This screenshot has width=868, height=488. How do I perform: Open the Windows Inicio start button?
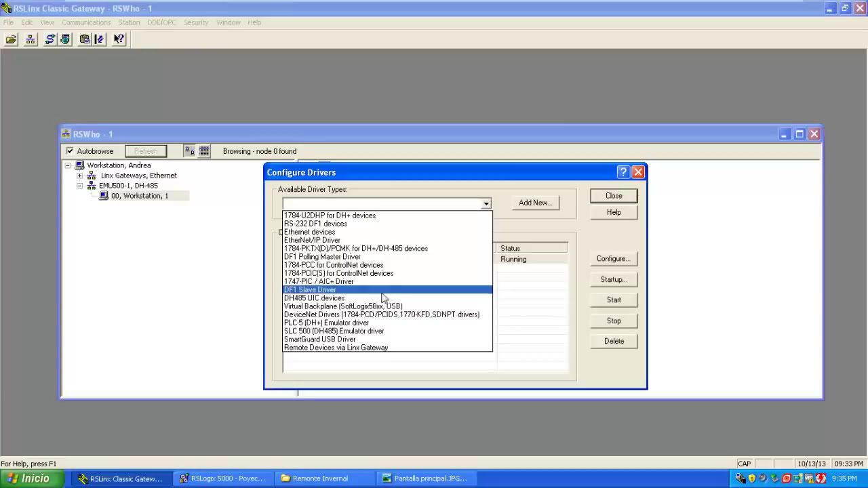click(x=33, y=479)
